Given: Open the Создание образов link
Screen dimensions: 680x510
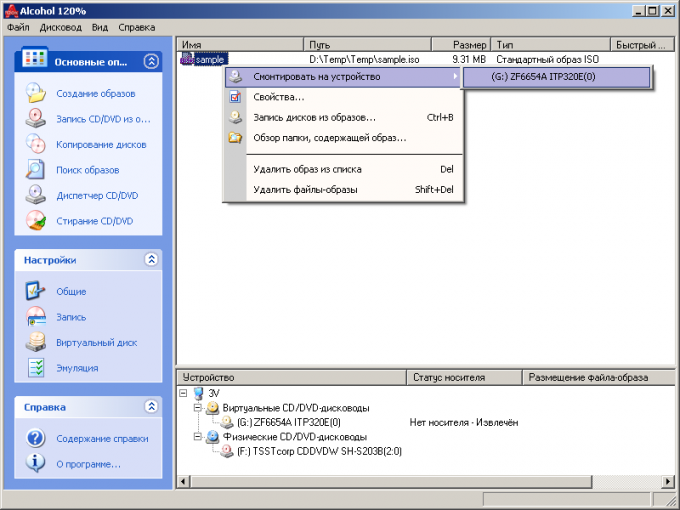Looking at the screenshot, I should pos(96,93).
